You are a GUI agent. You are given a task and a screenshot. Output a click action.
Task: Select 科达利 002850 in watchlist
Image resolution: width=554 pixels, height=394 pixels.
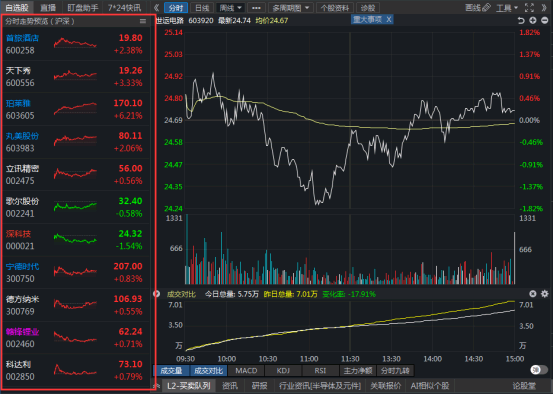(76, 370)
